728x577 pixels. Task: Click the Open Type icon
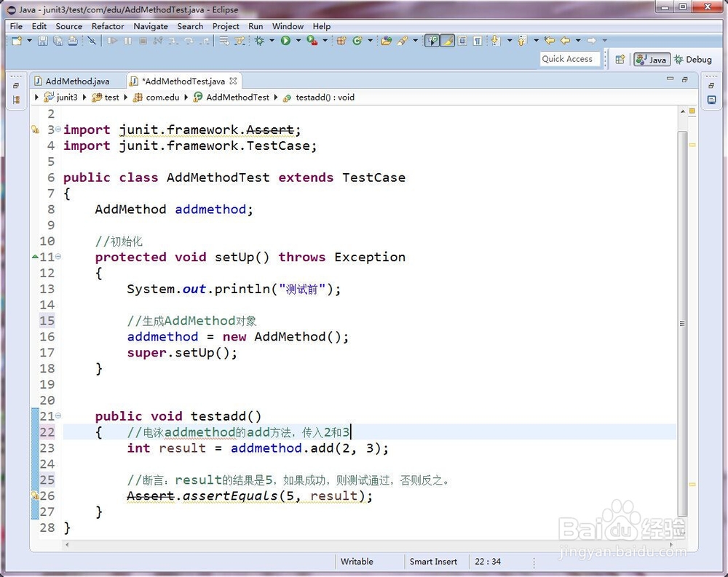(x=387, y=41)
